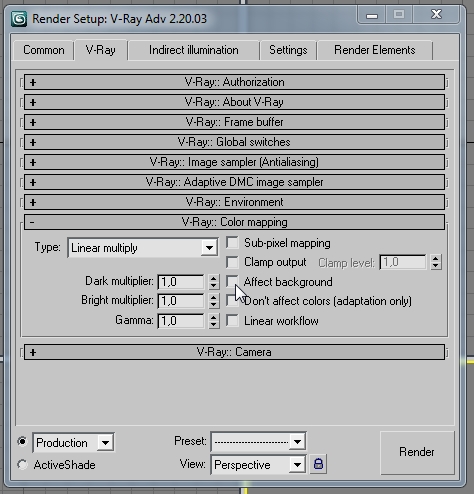This screenshot has width=474, height=494.
Task: Check Don't affect colors (adaptation only)
Action: pos(231,301)
